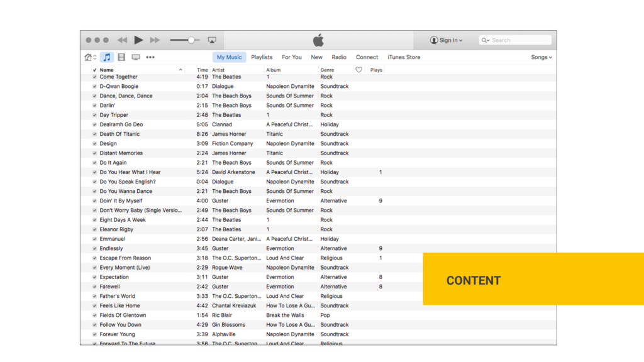
Task: Sort by the Genre column header
Action: click(x=327, y=70)
